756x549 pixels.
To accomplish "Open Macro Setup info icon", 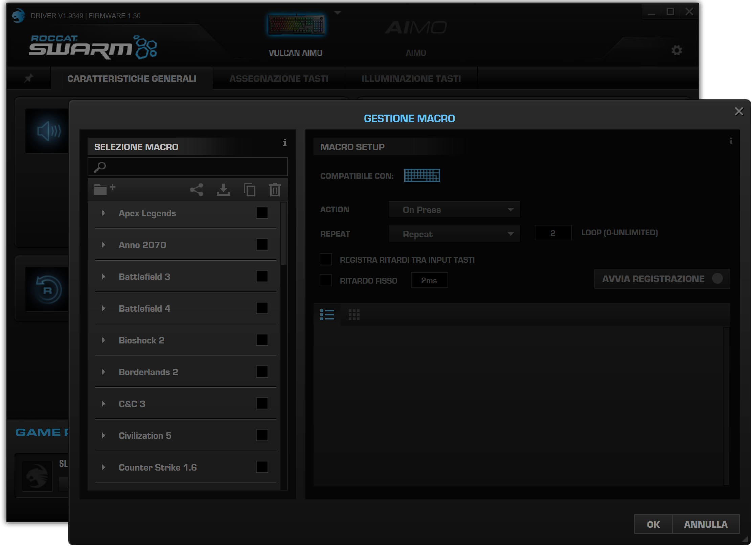I will (x=731, y=141).
